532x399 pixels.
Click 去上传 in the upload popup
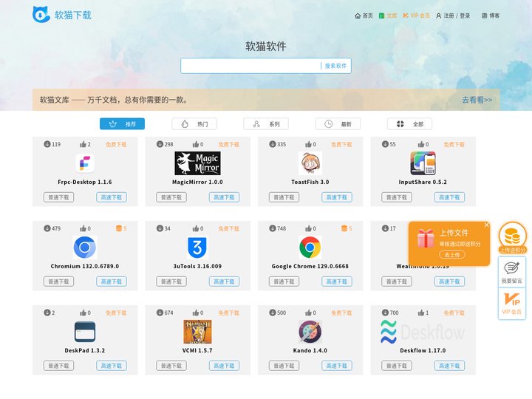point(452,255)
